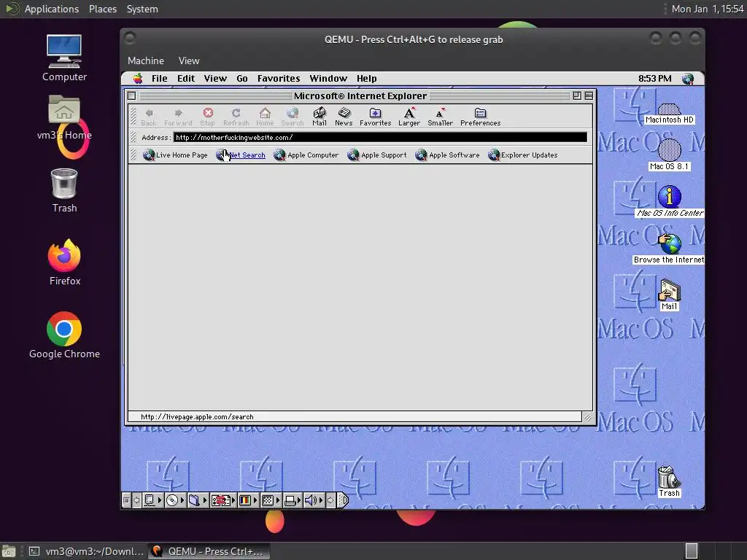The height and width of the screenshot is (560, 747).
Task: Open the monitor color depth control strip module
Action: coord(248,500)
